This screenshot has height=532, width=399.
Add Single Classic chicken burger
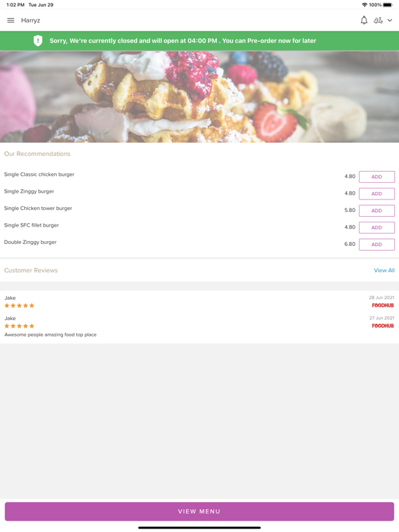[377, 177]
